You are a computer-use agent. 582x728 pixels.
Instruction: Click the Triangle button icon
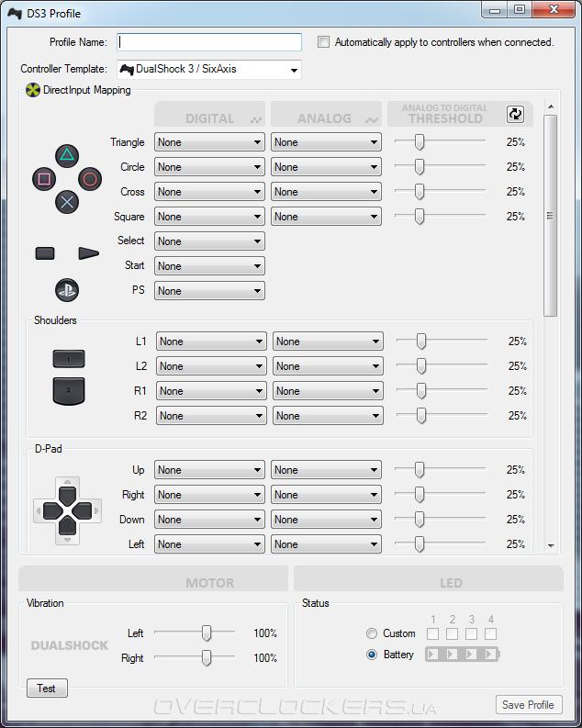(x=67, y=155)
